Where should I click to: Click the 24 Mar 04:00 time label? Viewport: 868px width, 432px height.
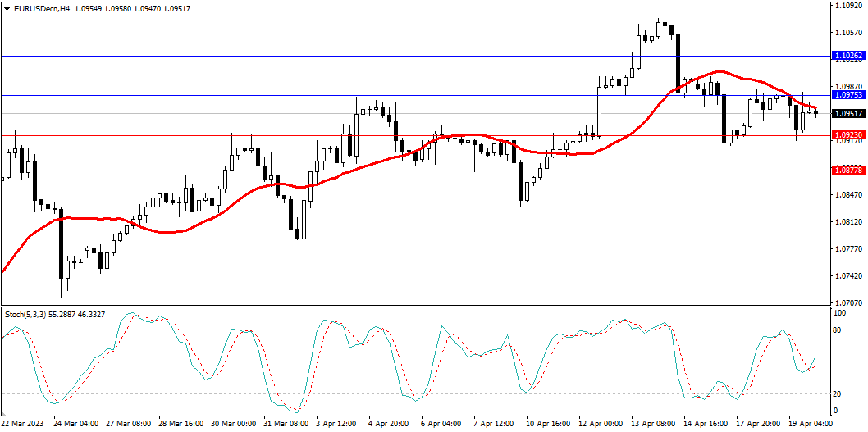point(75,424)
